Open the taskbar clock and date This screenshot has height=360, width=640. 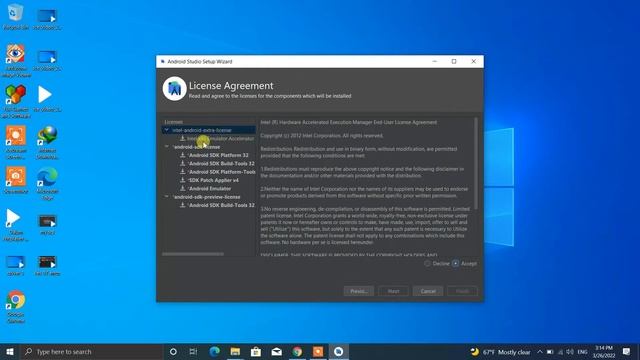[604, 351]
